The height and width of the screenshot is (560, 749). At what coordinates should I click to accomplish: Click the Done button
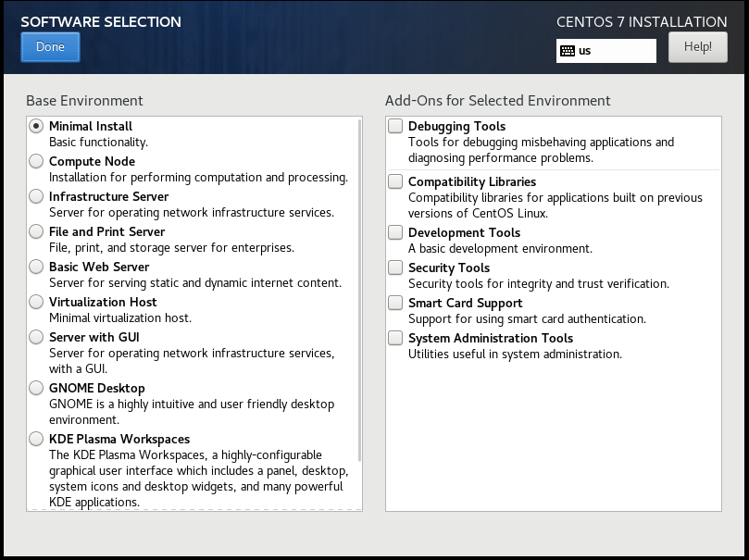tap(50, 47)
